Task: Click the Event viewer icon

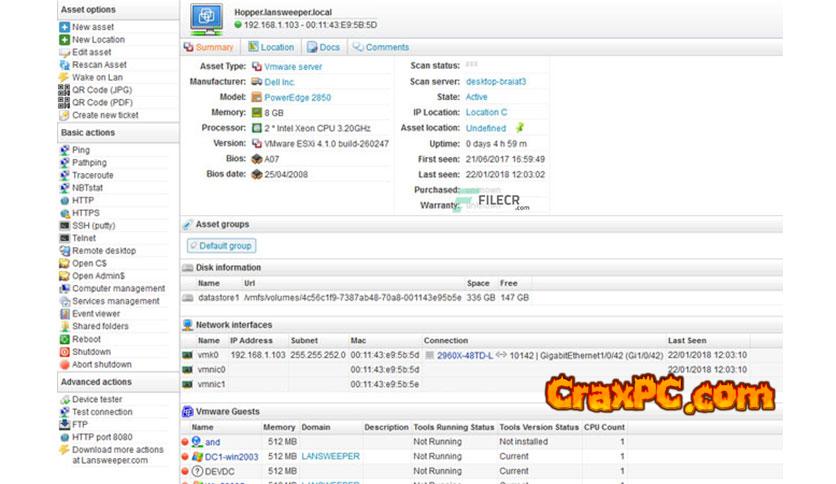Action: click(65, 314)
